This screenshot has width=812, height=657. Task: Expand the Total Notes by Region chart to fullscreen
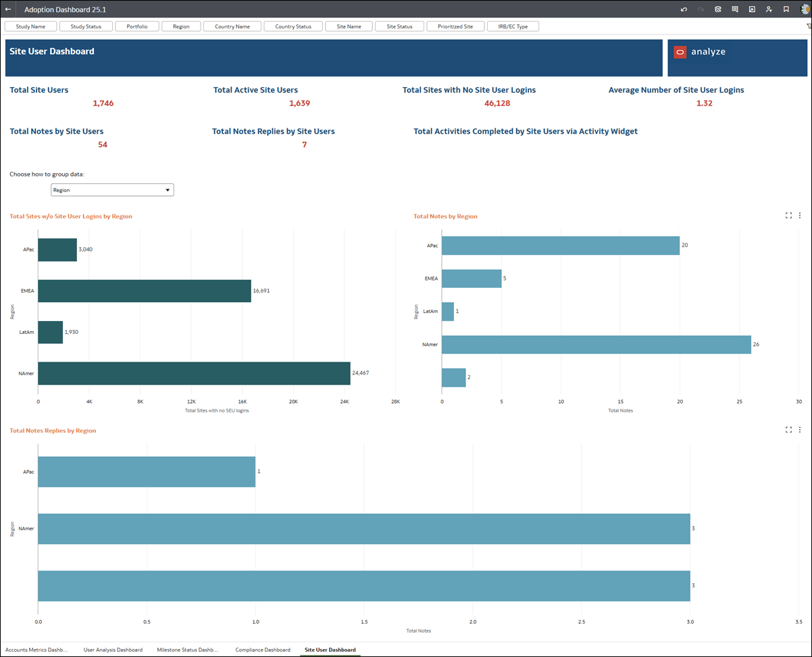coord(788,215)
